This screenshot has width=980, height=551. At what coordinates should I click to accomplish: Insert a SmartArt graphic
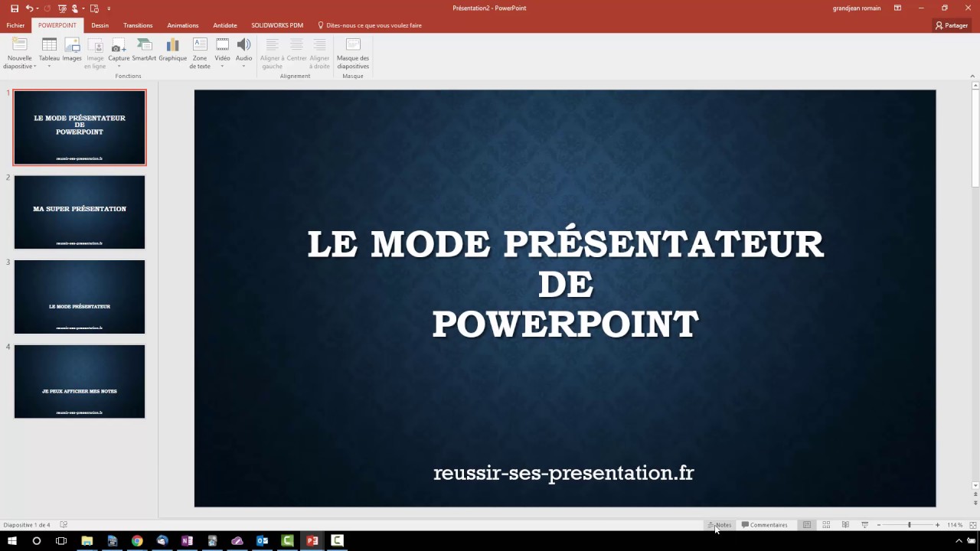click(x=144, y=49)
